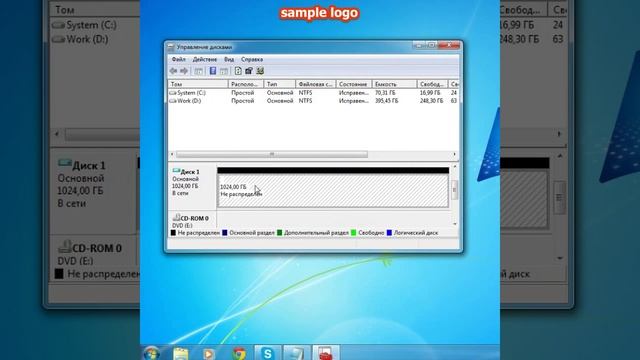Click the disk pane scroll-up arrow
The width and height of the screenshot is (640, 360).
point(455,167)
